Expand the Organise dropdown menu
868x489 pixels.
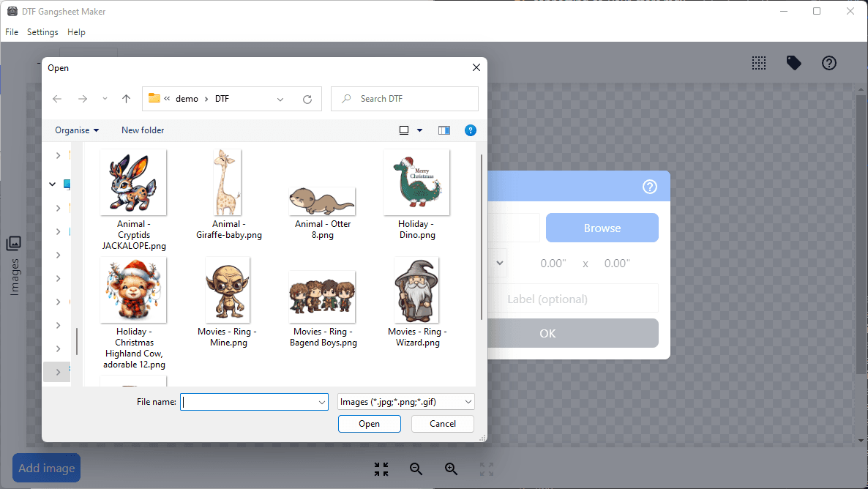77,130
